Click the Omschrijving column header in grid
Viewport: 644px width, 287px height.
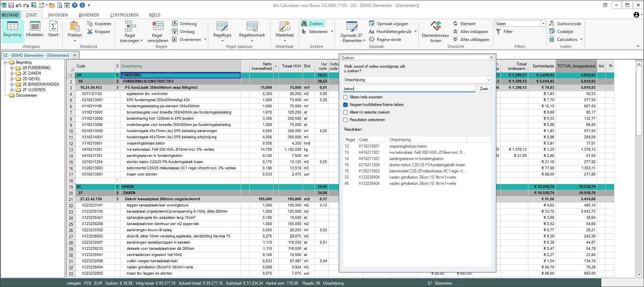point(180,66)
